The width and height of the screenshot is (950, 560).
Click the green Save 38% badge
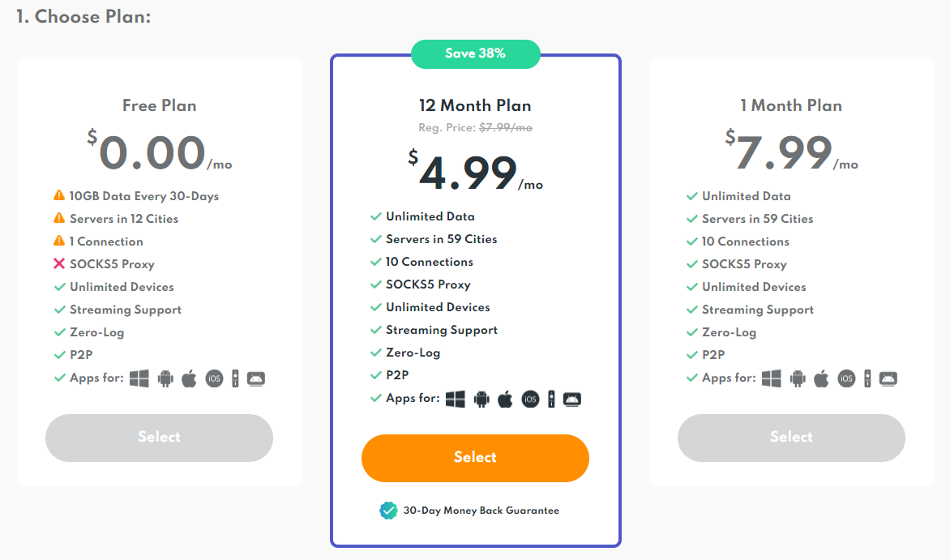pos(475,53)
